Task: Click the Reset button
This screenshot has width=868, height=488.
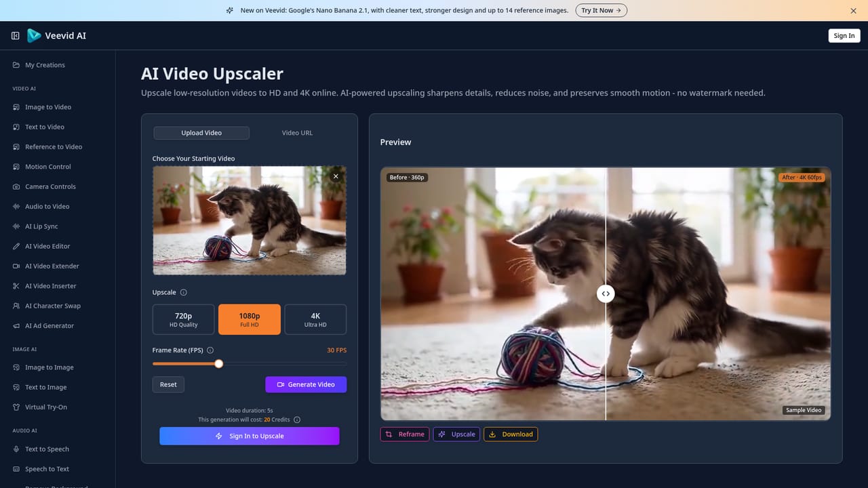Action: 168,384
